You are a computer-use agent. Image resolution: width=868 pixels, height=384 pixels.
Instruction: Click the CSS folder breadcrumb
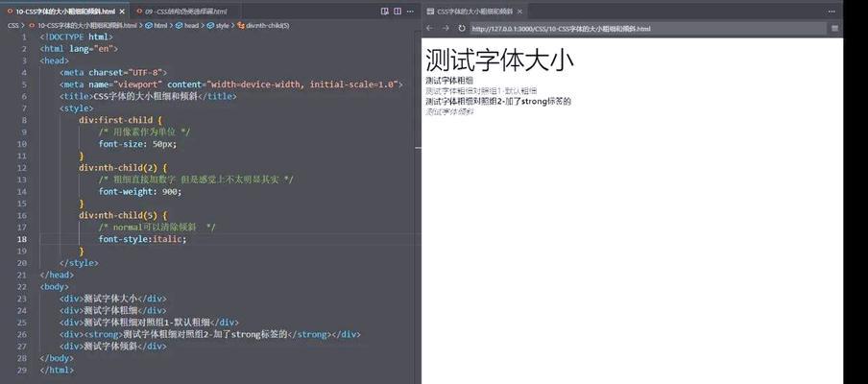pos(12,26)
